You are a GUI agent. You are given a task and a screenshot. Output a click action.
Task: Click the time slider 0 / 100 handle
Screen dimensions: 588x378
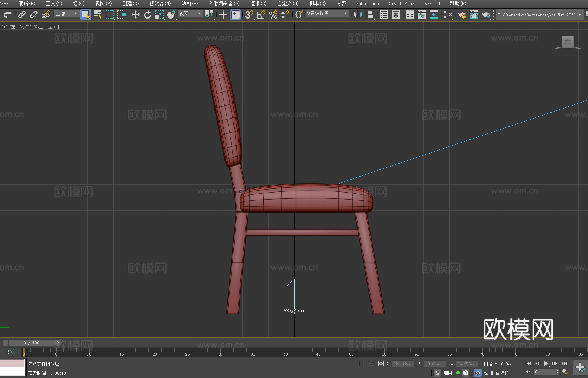32,343
